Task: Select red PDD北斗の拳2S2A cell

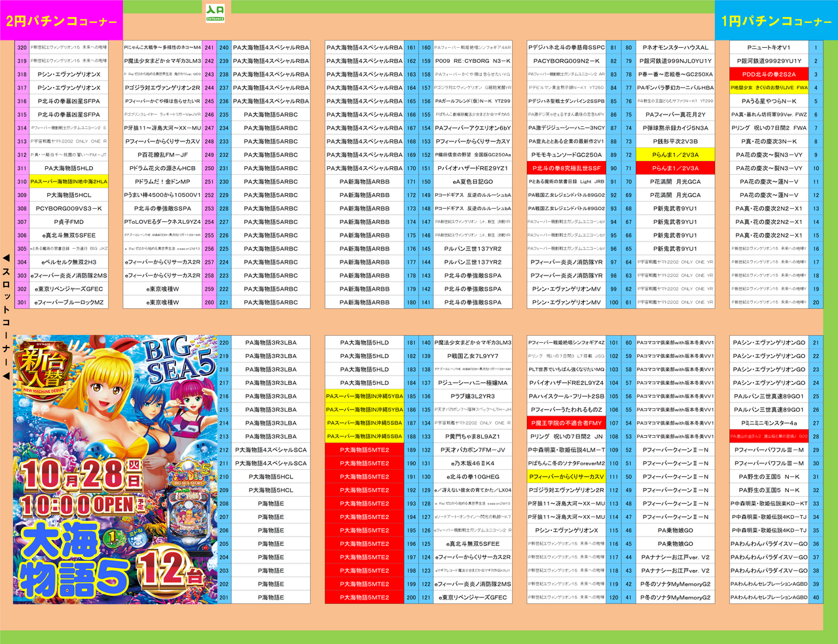Action: click(769, 75)
